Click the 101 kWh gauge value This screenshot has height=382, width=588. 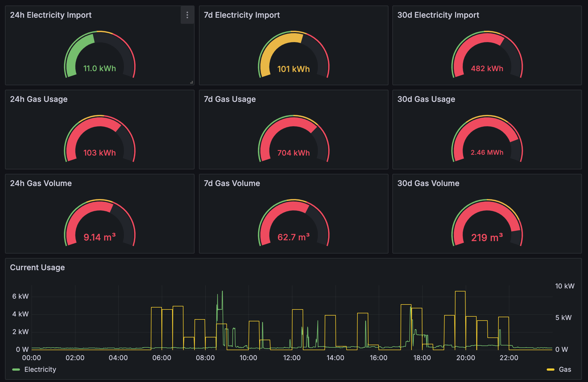pyautogui.click(x=293, y=69)
